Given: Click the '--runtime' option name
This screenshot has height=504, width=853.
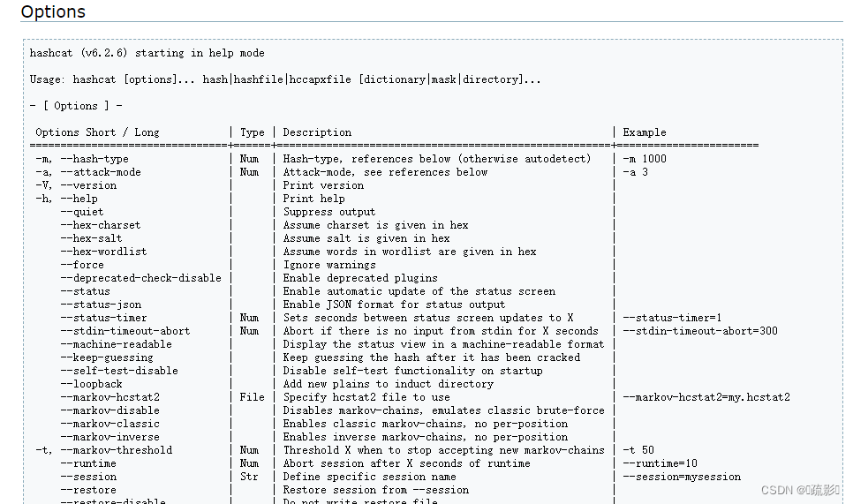Looking at the screenshot, I should coord(88,463).
